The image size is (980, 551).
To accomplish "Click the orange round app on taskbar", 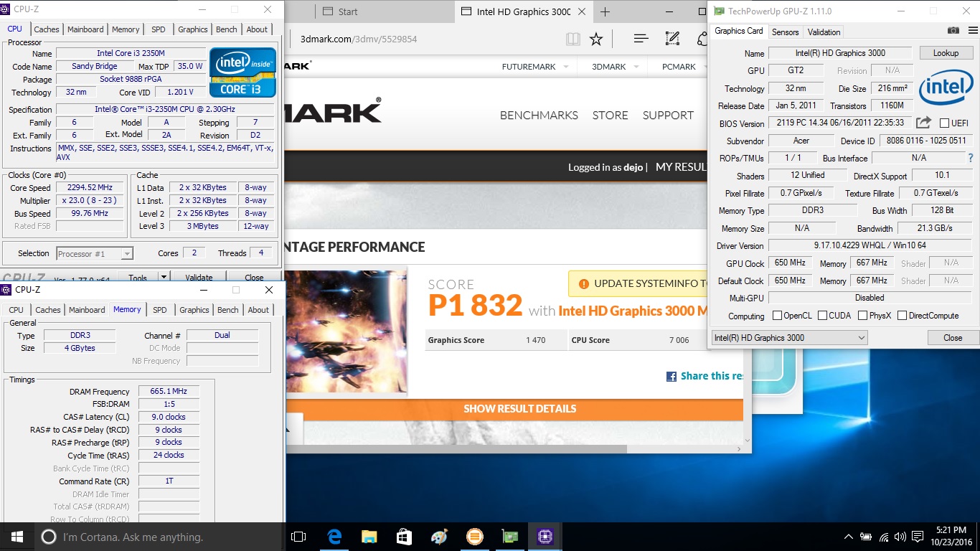I will pyautogui.click(x=474, y=537).
